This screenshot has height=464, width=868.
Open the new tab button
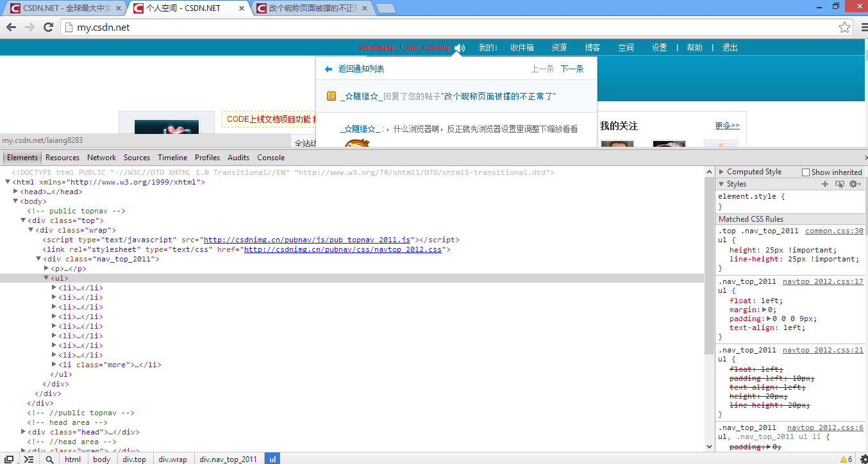click(386, 8)
